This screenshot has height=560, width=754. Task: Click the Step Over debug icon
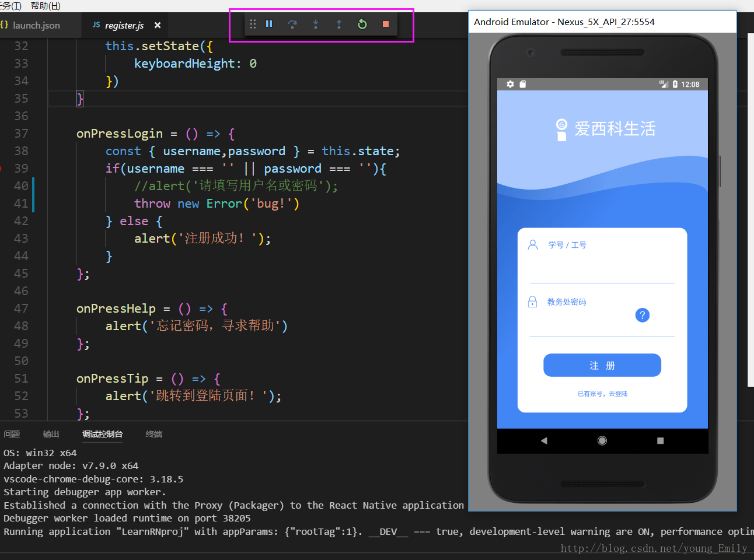tap(292, 24)
